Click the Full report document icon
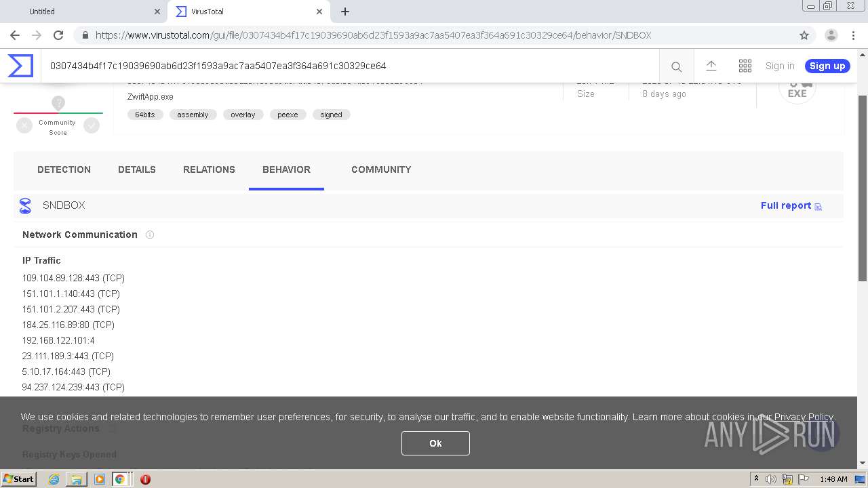Viewport: 868px width, 488px height. [818, 206]
